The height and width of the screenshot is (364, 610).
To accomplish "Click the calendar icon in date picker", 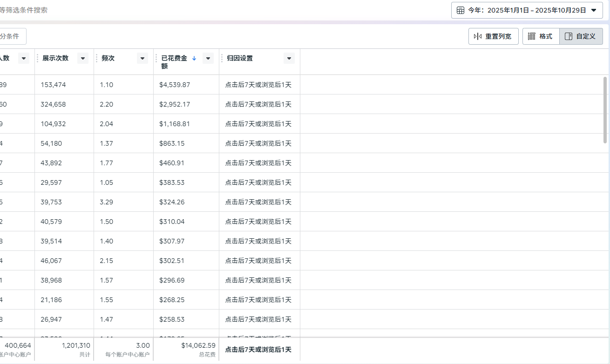I will pos(460,10).
